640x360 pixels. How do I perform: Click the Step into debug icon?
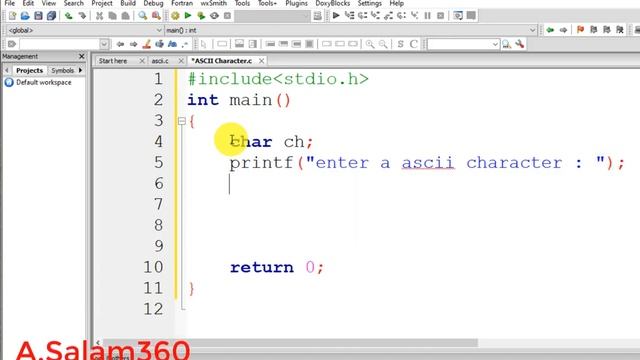(x=376, y=16)
